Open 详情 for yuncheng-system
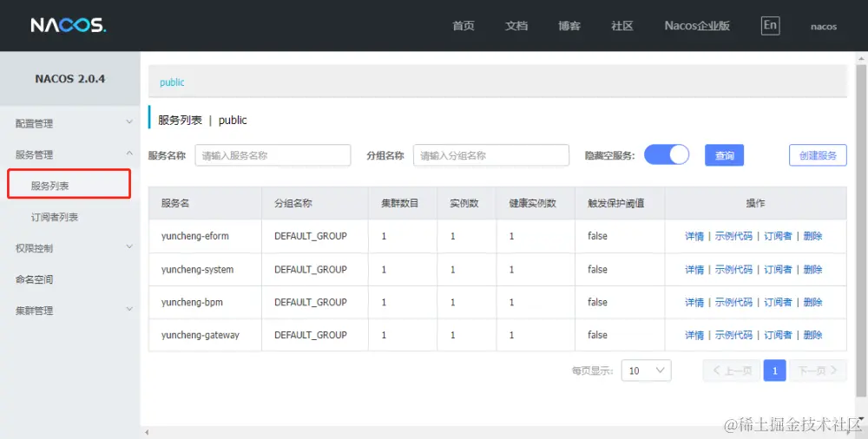 pos(694,270)
